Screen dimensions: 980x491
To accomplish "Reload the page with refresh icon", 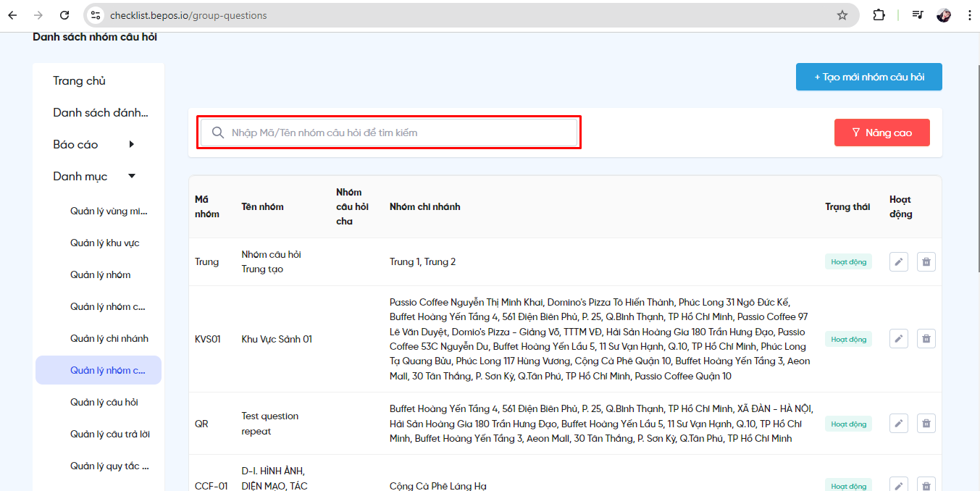I will coord(64,15).
